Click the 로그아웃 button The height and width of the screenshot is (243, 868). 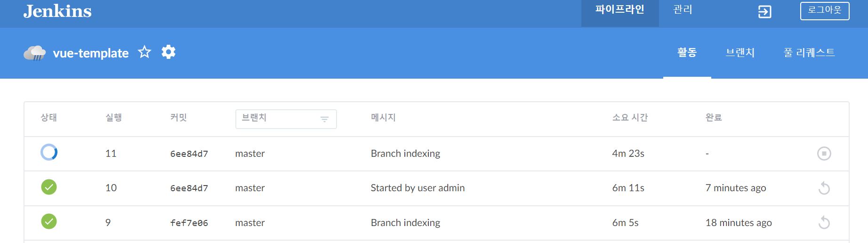coord(825,11)
